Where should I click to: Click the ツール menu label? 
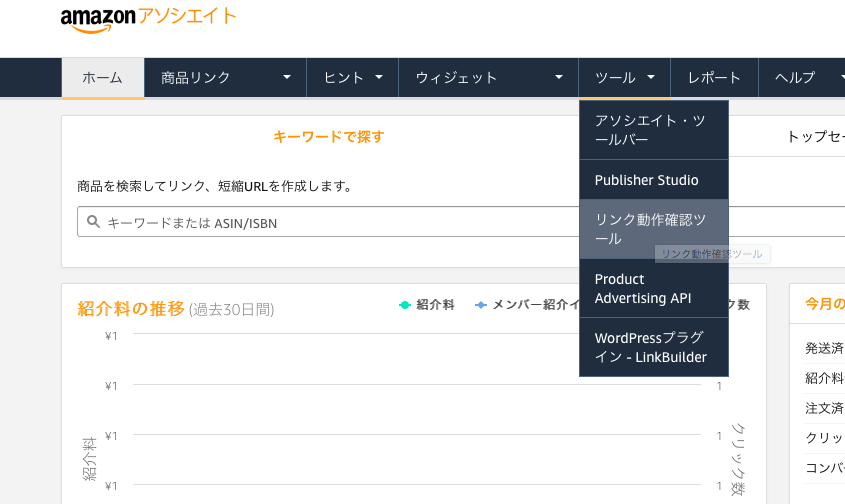(x=615, y=78)
